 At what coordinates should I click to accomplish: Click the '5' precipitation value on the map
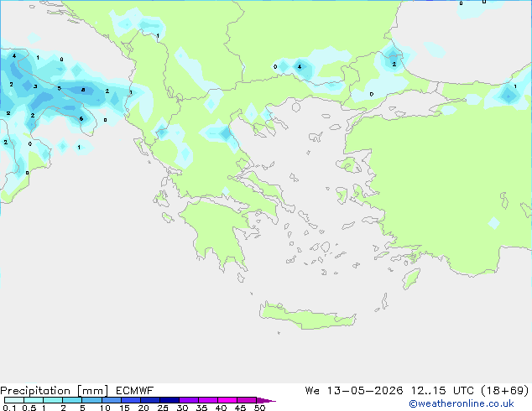(x=60, y=88)
